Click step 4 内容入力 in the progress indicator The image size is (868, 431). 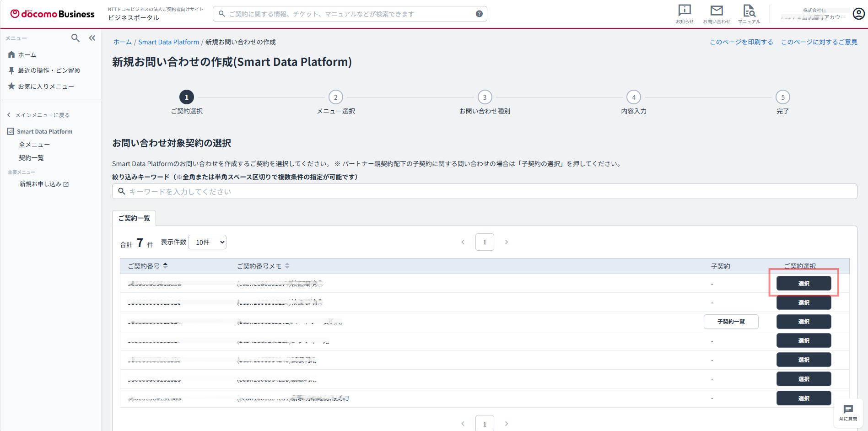pyautogui.click(x=634, y=102)
